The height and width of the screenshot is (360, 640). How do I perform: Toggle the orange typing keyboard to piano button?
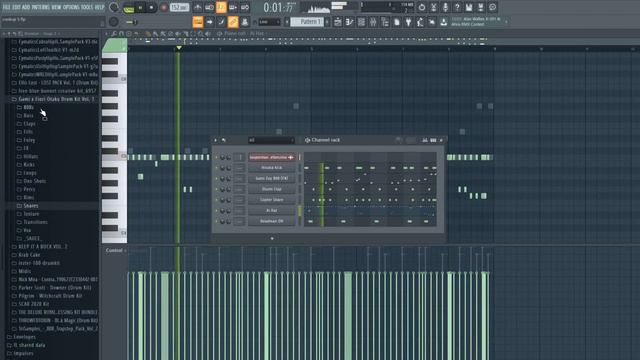point(198,22)
